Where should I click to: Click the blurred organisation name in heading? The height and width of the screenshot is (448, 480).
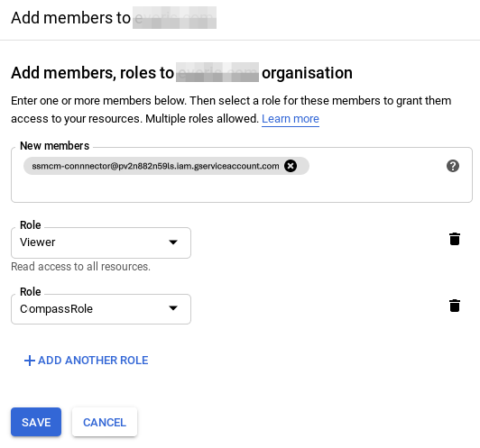pos(217,72)
